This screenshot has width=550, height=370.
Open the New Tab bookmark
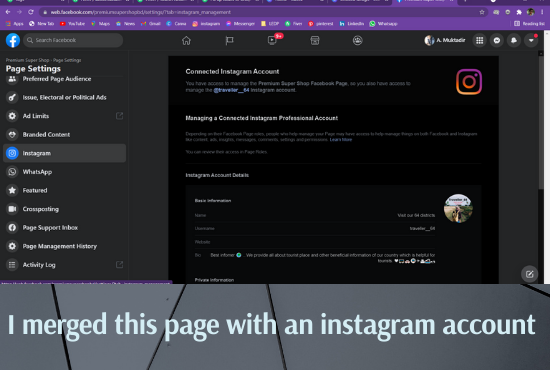coord(41,23)
